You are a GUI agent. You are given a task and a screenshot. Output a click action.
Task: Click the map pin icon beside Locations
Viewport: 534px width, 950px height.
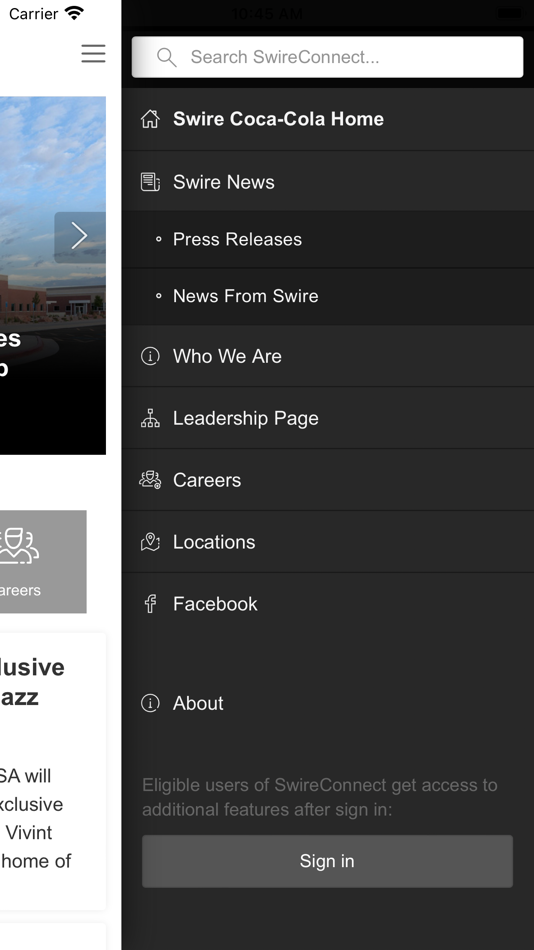150,542
